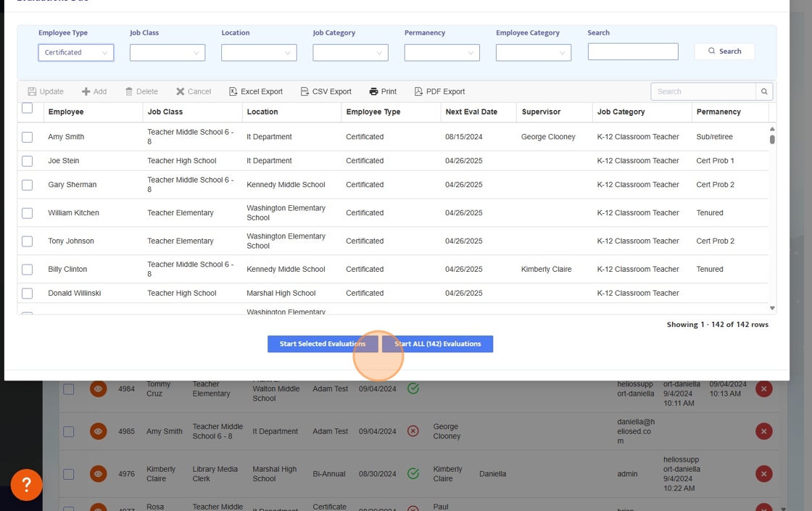Click the Delete trash toolbar button

pos(141,91)
